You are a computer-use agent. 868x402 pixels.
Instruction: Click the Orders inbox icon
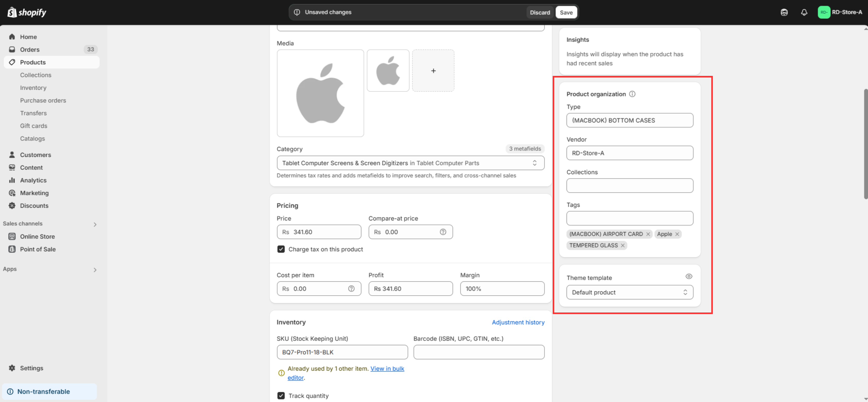coord(12,50)
